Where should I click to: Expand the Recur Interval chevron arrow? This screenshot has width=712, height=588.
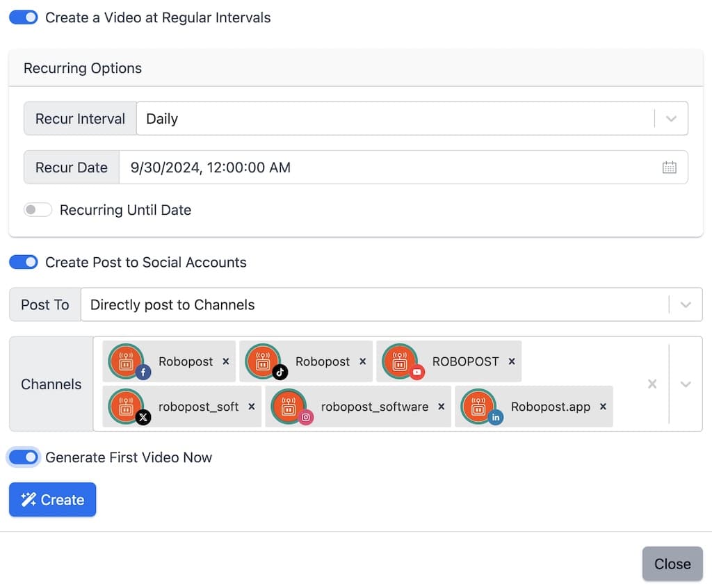[x=671, y=119]
